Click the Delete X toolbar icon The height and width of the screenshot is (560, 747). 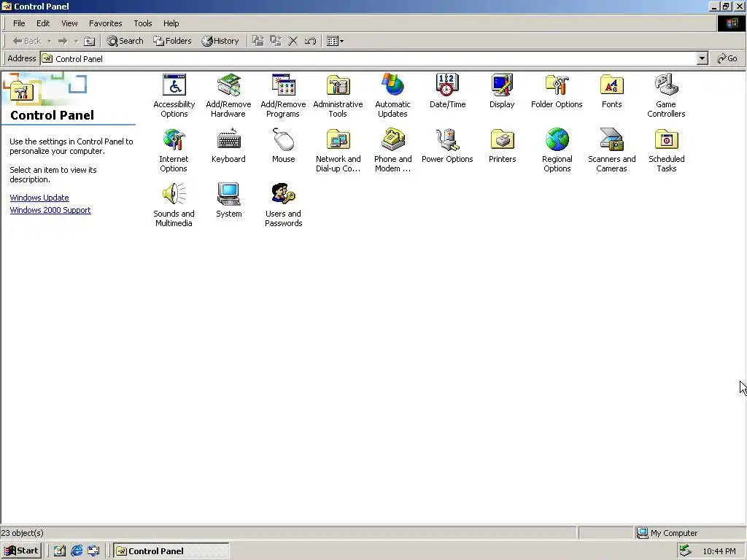pyautogui.click(x=293, y=41)
